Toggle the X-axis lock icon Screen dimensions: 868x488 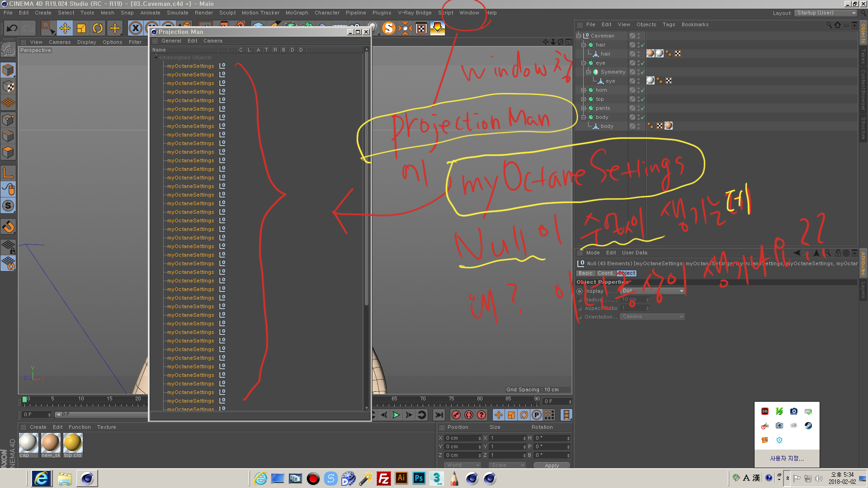[135, 28]
